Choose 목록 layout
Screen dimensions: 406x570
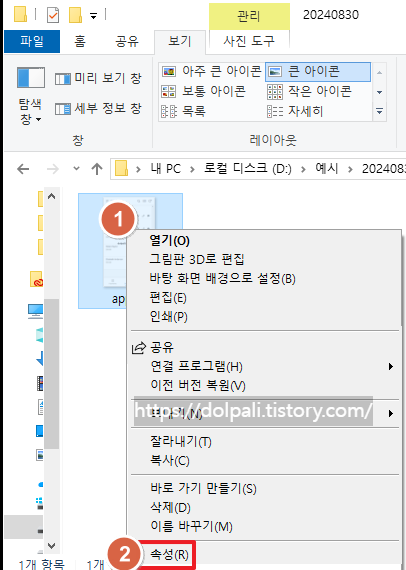tap(184, 111)
